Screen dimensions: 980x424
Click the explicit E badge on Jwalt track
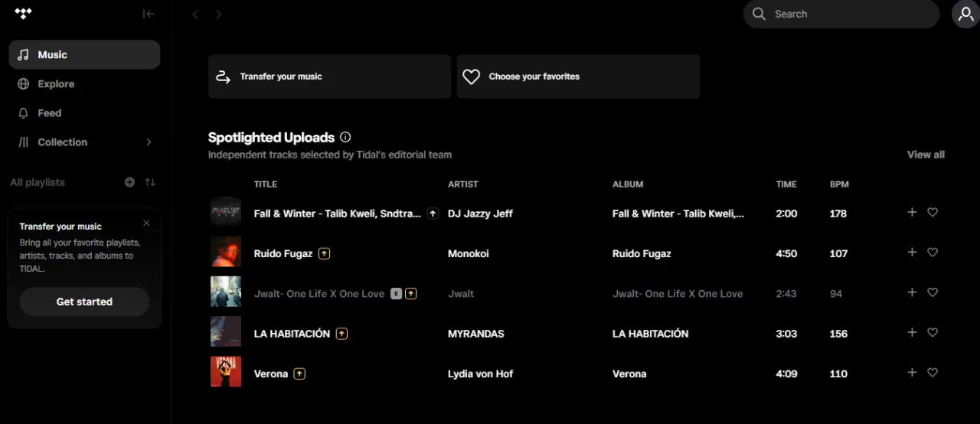(x=396, y=293)
